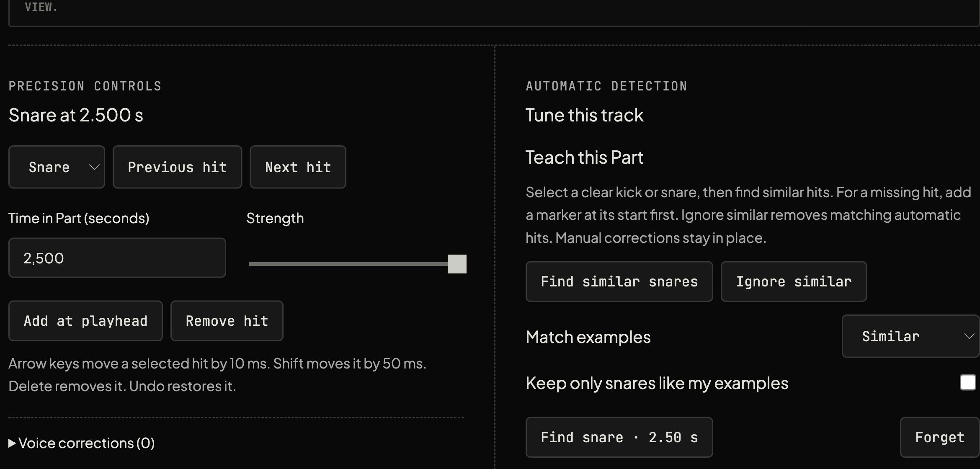Click the Time in Part seconds field
This screenshot has height=469, width=980.
(x=117, y=258)
